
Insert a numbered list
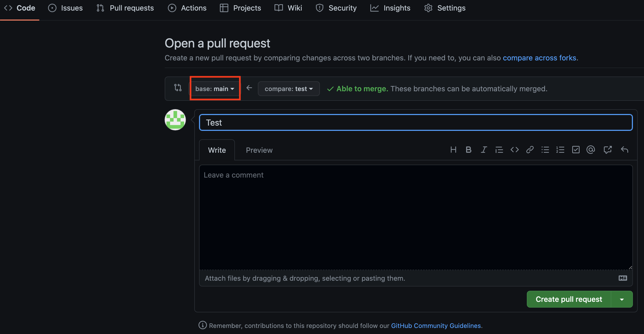pyautogui.click(x=560, y=150)
